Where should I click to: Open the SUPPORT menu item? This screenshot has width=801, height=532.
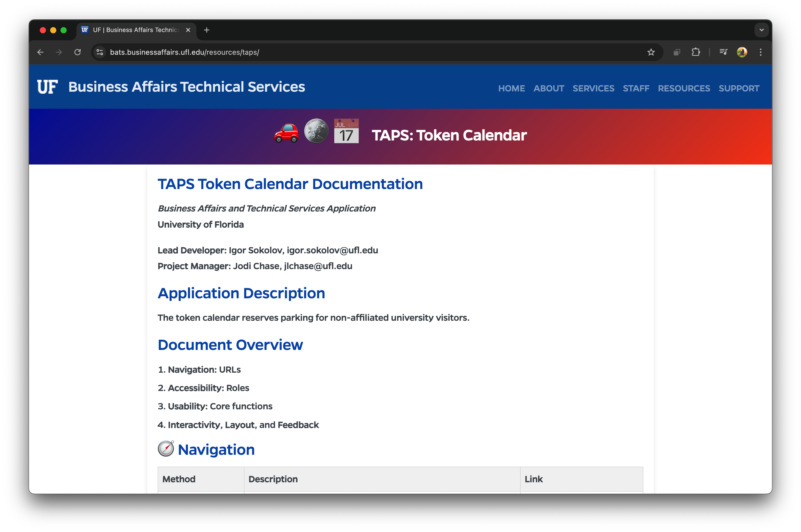point(739,89)
